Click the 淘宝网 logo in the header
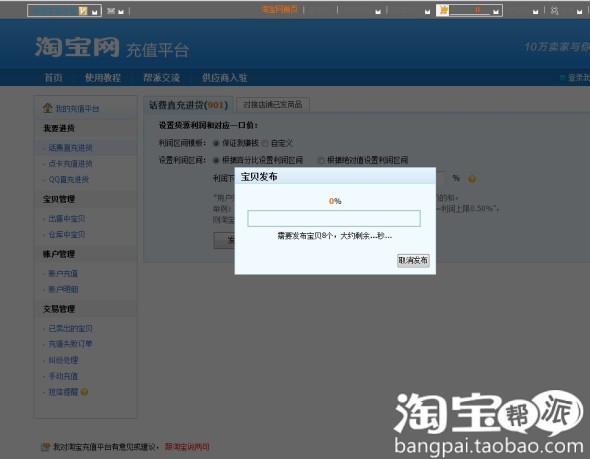Image resolution: width=590 pixels, height=459 pixels. (x=77, y=47)
